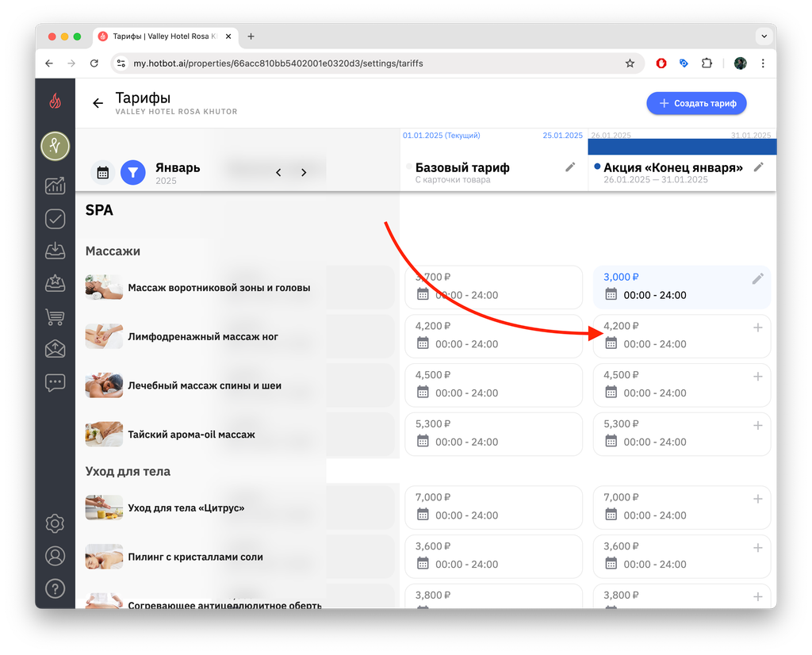Click the blue 26.01–31.01 timeline bar
Viewport: 812px width, 655px height.
click(682, 147)
